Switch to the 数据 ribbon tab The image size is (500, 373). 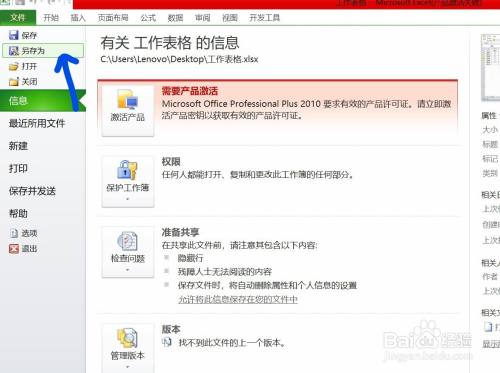click(x=175, y=18)
